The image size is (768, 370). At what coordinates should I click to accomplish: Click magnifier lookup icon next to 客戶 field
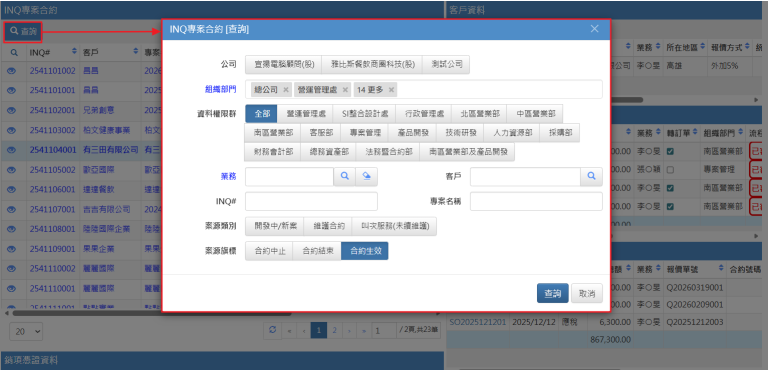tap(592, 176)
